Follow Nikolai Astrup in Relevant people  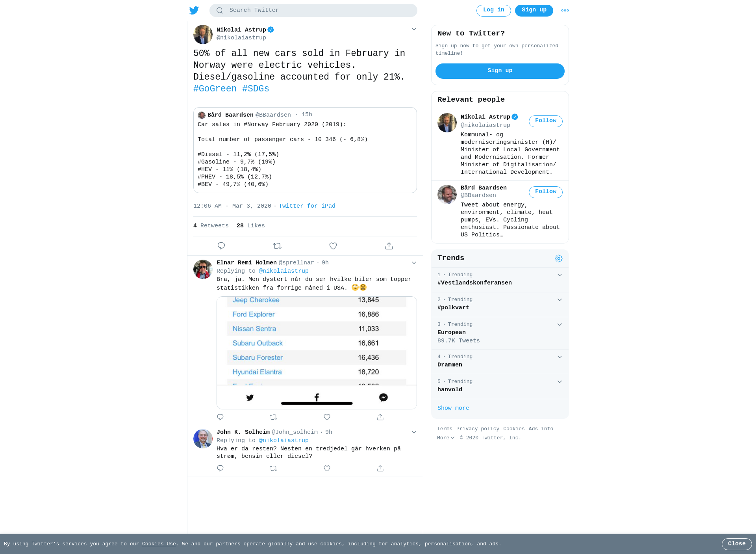tap(546, 121)
